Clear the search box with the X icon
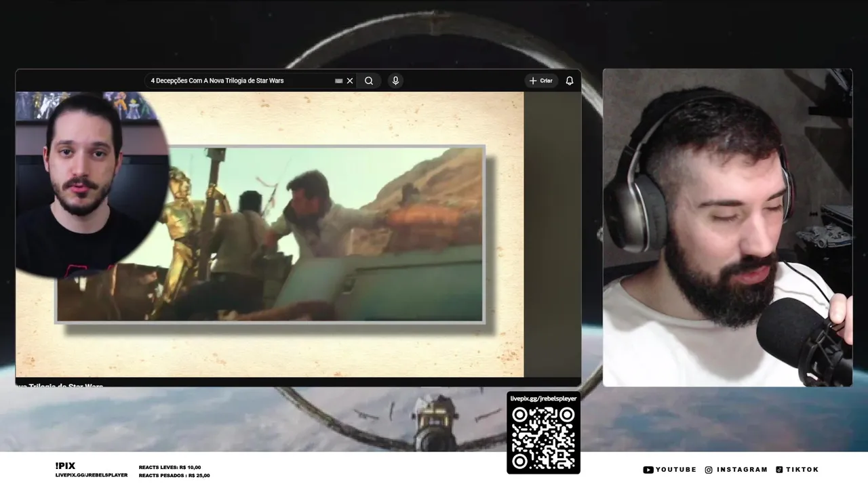This screenshot has height=488, width=868. (350, 81)
